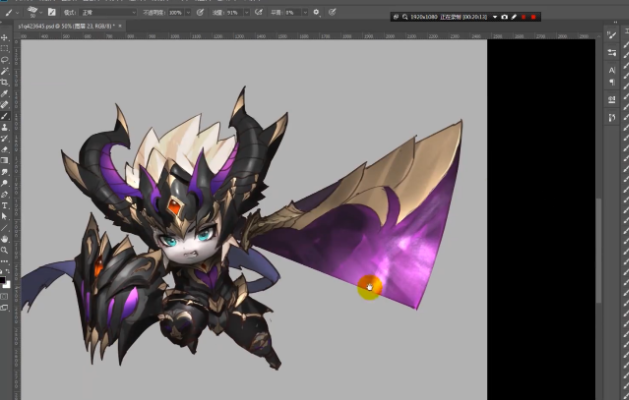Select the Pen tool
629x400 pixels.
point(4,194)
